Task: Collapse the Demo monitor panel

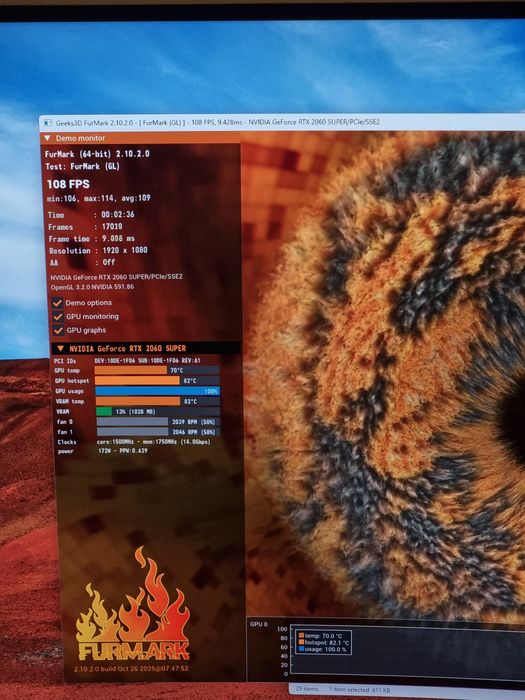Action: [x=47, y=138]
